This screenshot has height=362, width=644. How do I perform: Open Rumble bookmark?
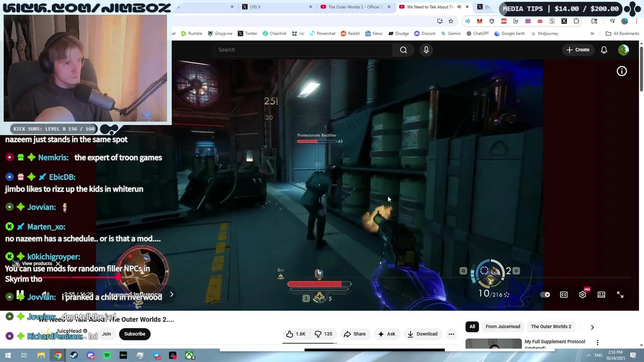point(191,34)
